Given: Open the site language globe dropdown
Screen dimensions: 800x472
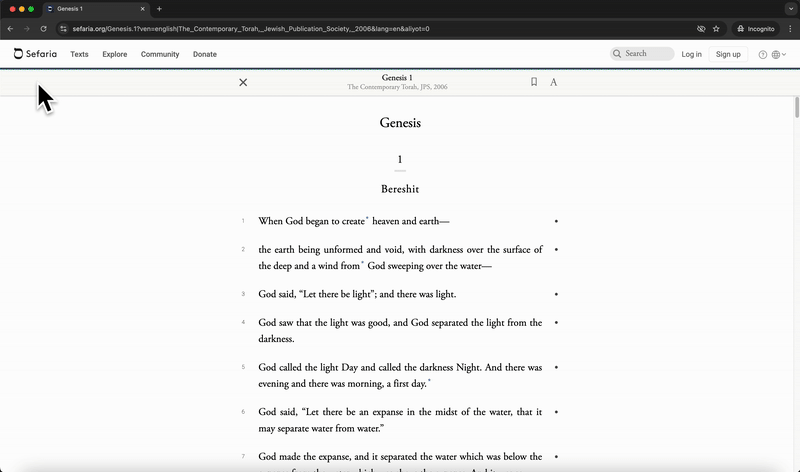Looking at the screenshot, I should [x=779, y=55].
